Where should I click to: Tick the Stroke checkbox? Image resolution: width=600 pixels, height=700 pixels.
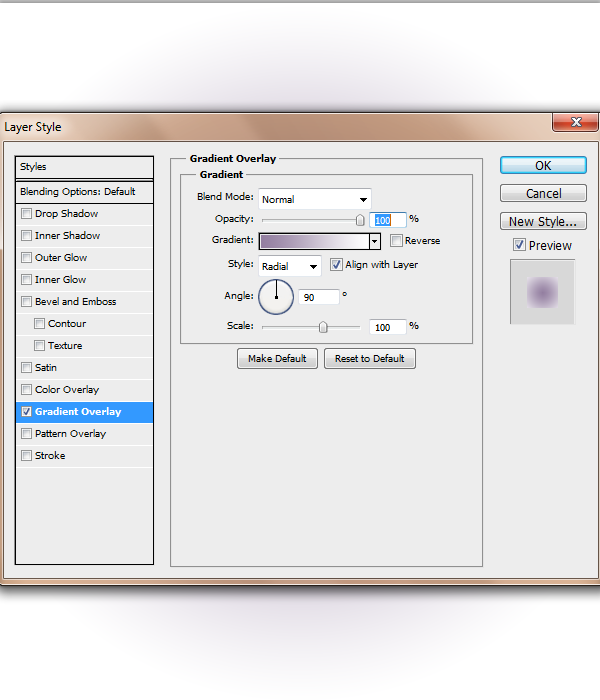tap(26, 455)
